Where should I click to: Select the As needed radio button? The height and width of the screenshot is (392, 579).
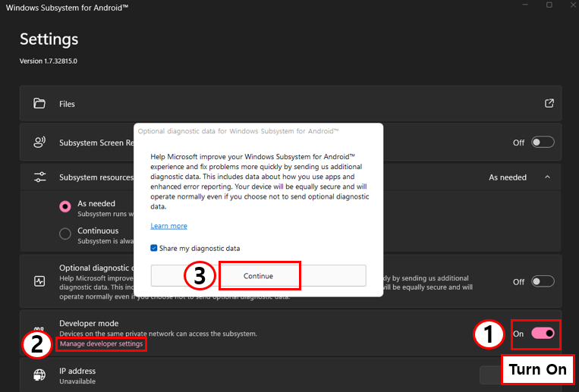(65, 206)
